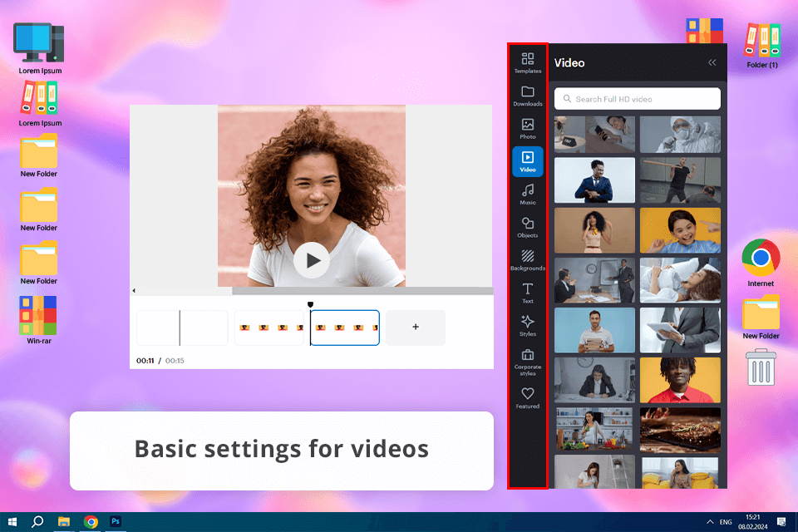Viewport: 798px width, 532px height.
Task: Open the Objects sidebar section
Action: 527,228
